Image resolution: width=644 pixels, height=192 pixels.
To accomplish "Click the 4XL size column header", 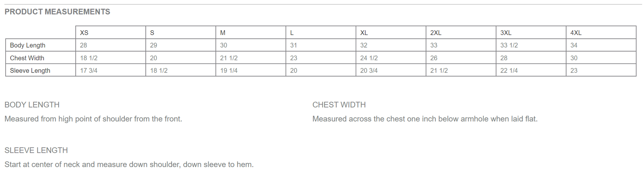I will pos(576,33).
